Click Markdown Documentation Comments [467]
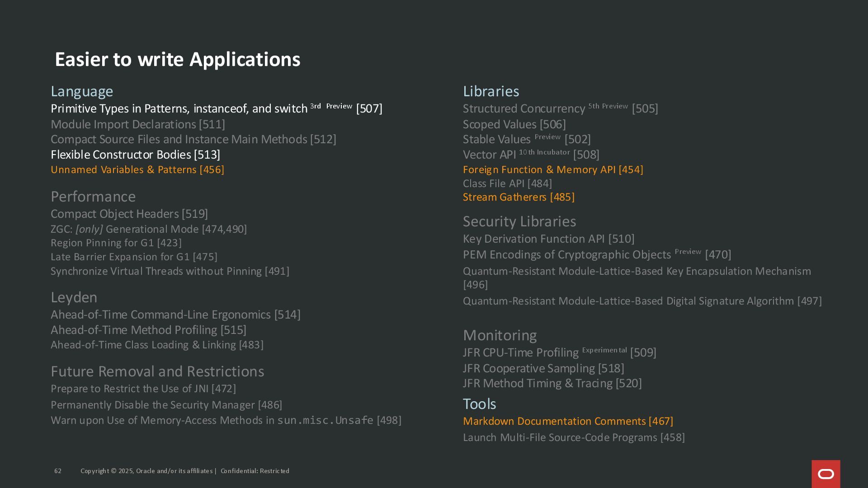The image size is (868, 488). (x=568, y=421)
